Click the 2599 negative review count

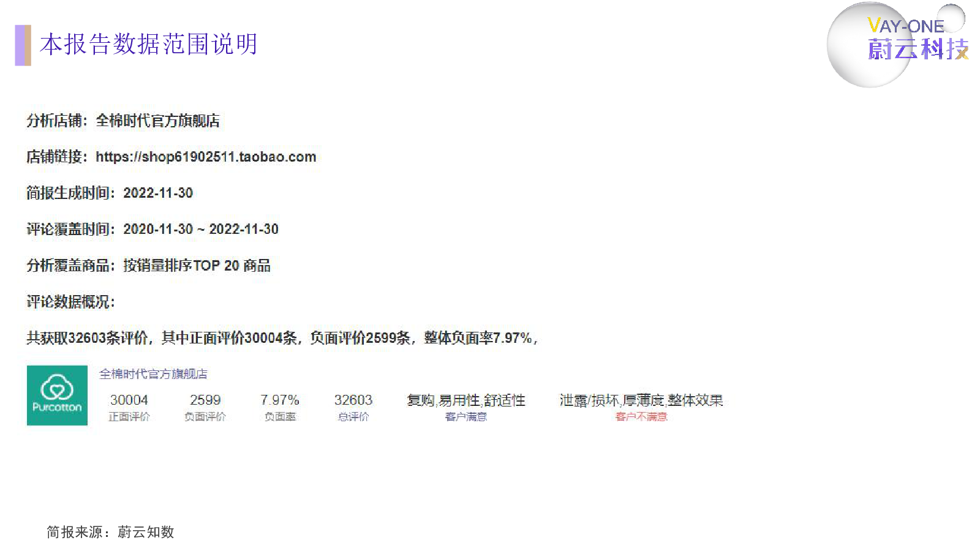205,400
